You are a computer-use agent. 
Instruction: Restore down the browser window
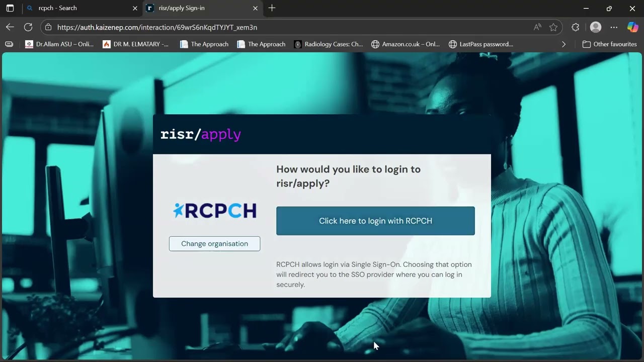pos(609,8)
